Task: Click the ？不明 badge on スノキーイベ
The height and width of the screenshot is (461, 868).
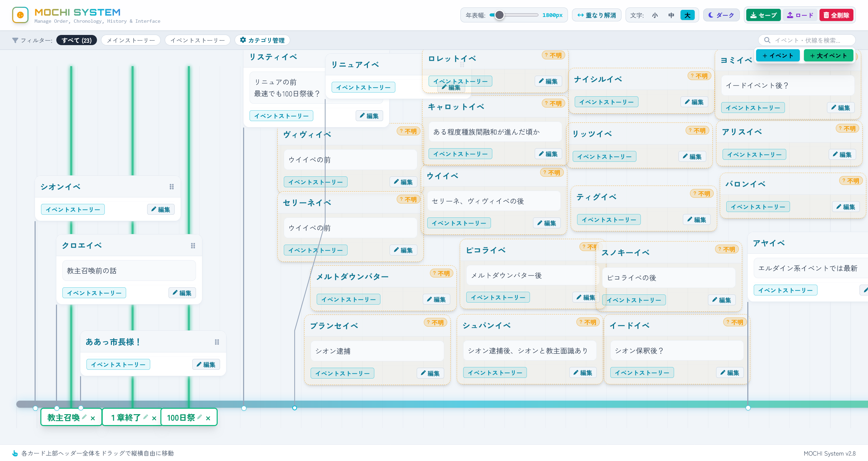Action: [727, 249]
